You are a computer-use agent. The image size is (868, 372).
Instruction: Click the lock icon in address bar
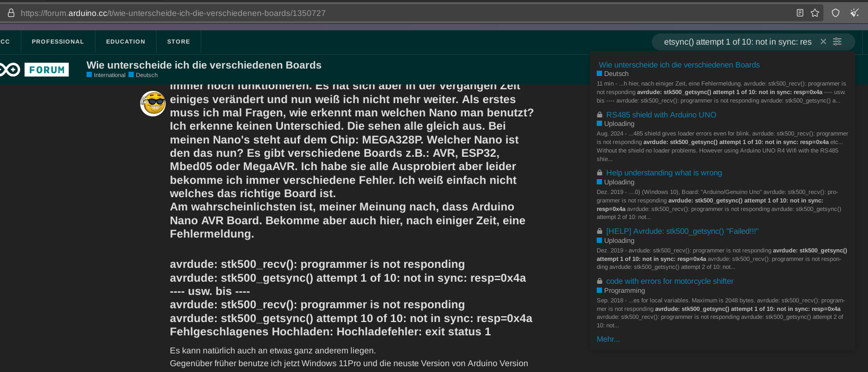tap(11, 13)
